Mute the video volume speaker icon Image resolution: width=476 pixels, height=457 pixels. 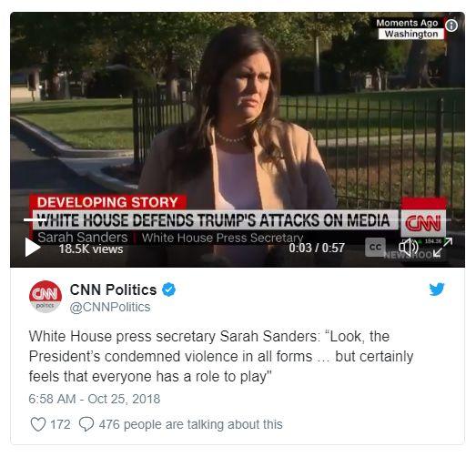[409, 247]
